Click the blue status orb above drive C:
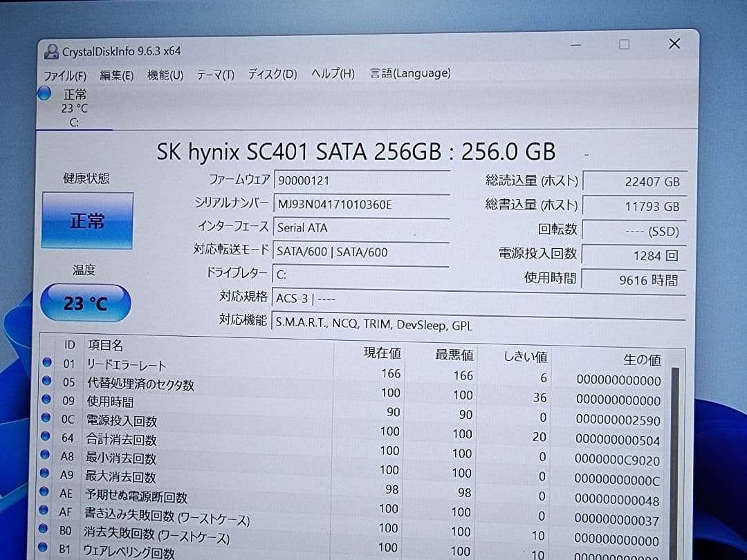The width and height of the screenshot is (747, 560). (44, 93)
